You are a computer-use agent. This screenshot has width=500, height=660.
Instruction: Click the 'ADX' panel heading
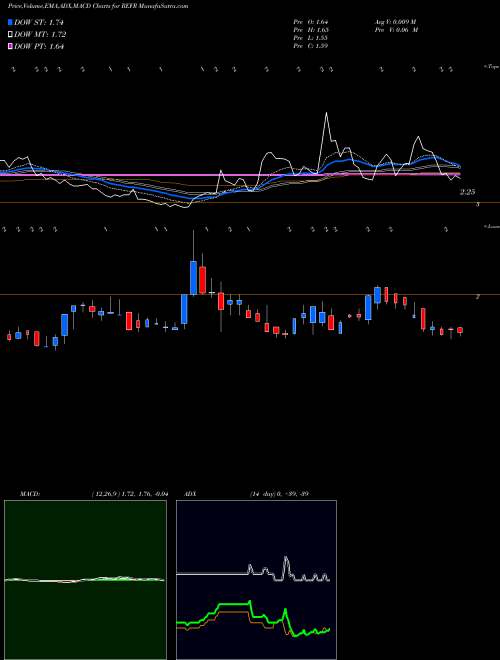[x=190, y=494]
